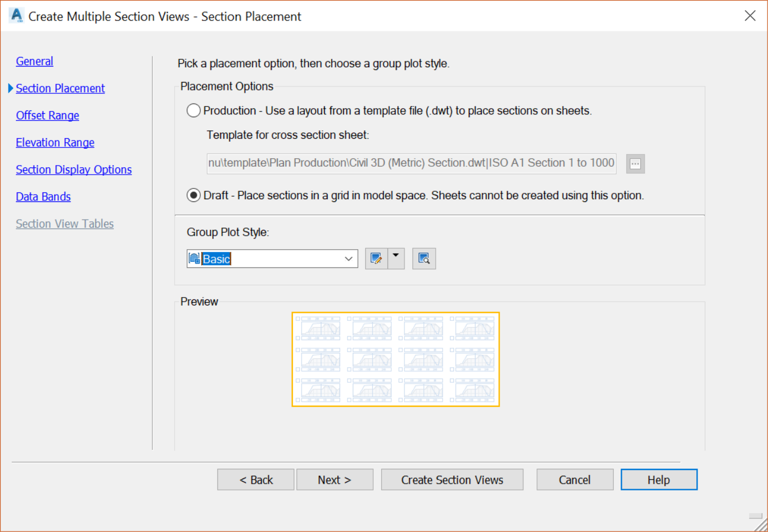Viewport: 768px width, 532px height.
Task: Open the Data Bands page link
Action: coord(43,197)
